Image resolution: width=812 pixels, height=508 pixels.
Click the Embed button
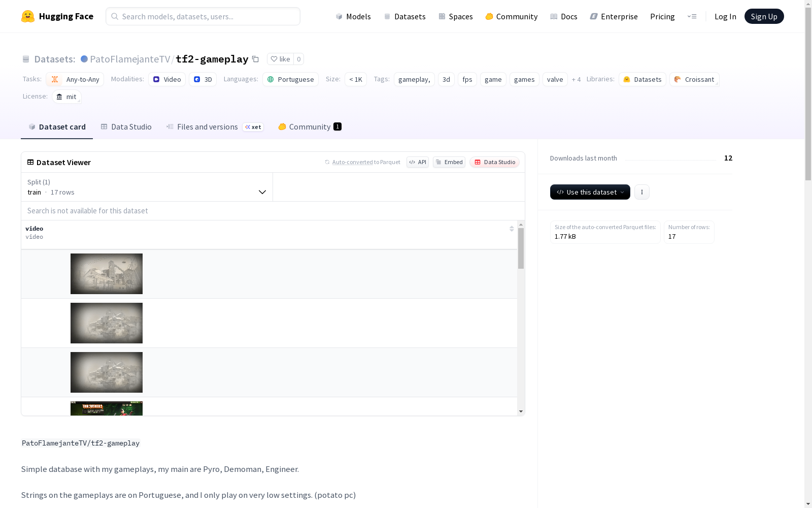[449, 162]
